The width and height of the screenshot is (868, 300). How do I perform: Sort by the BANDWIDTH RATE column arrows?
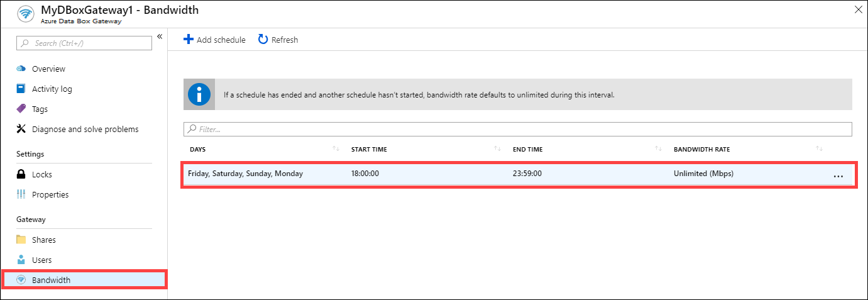coord(819,149)
